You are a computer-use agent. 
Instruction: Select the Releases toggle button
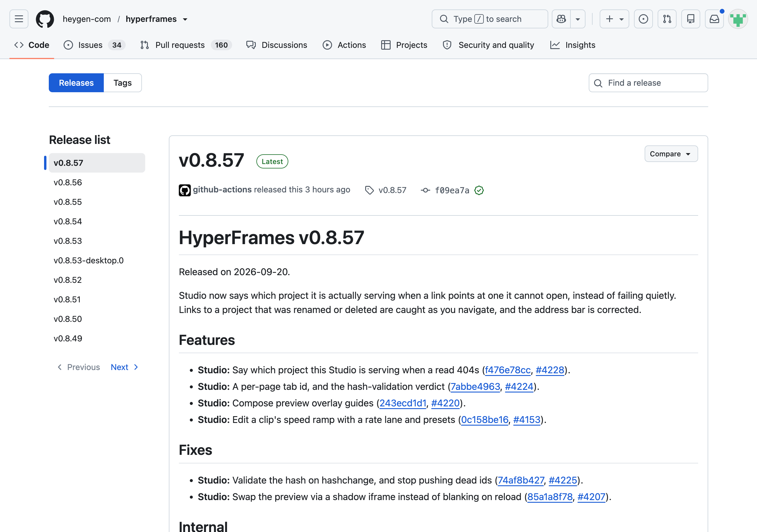click(76, 83)
